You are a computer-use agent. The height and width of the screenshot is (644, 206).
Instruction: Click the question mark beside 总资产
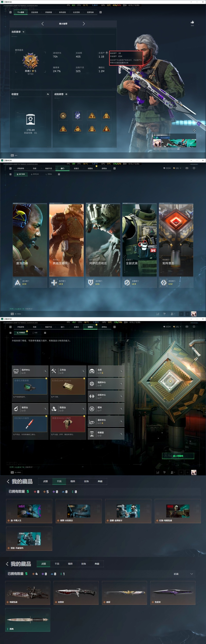107,53
